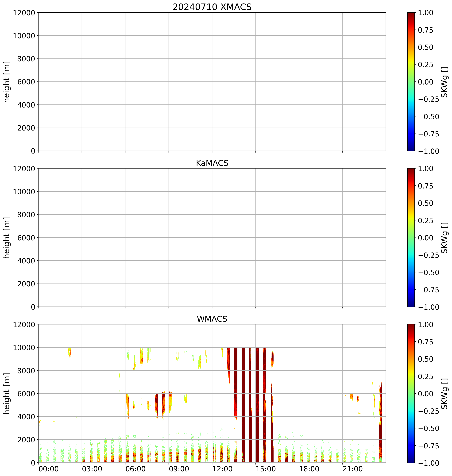Click the 12:00 time axis label
The width and height of the screenshot is (452, 476).
tap(222, 469)
